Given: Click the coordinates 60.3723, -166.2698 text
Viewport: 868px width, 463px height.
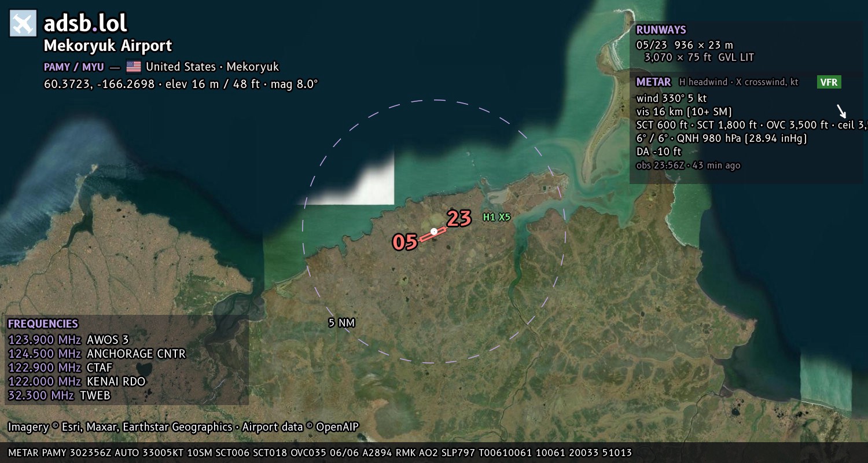Looking at the screenshot, I should 99,84.
